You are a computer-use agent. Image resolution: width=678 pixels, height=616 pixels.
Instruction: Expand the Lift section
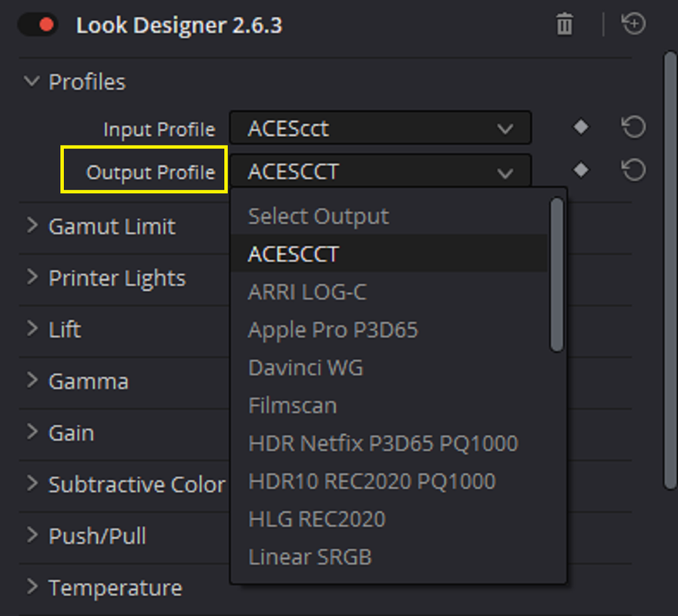tap(32, 329)
